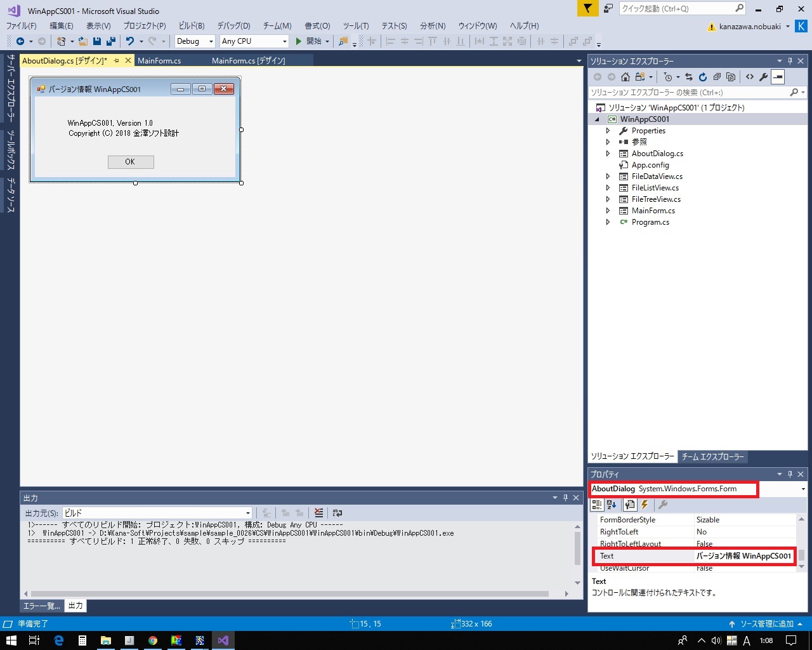Switch Properties panel to categorized view
Viewport: 812px width, 650px height.
click(597, 505)
